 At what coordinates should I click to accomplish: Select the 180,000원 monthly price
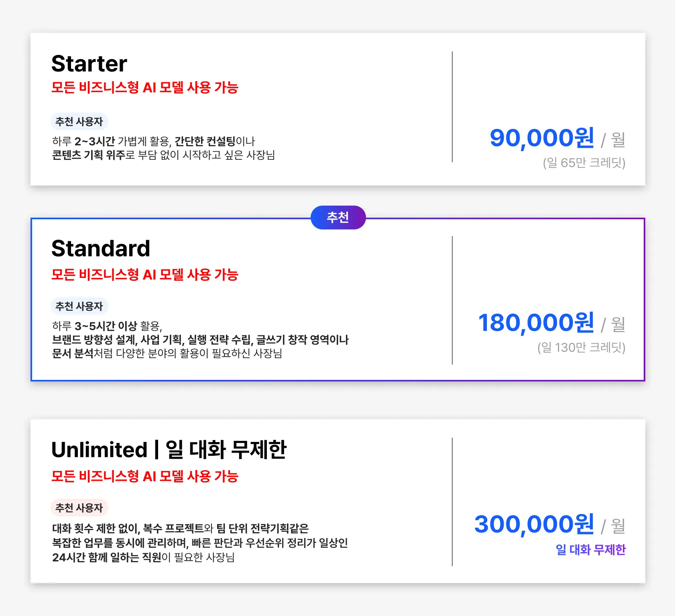point(536,323)
